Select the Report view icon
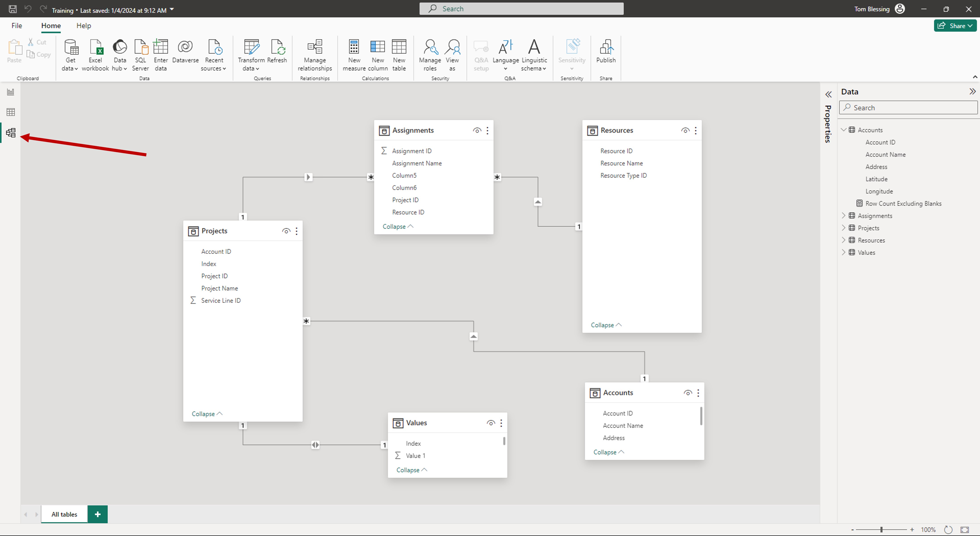Viewport: 980px width, 536px height. point(11,92)
